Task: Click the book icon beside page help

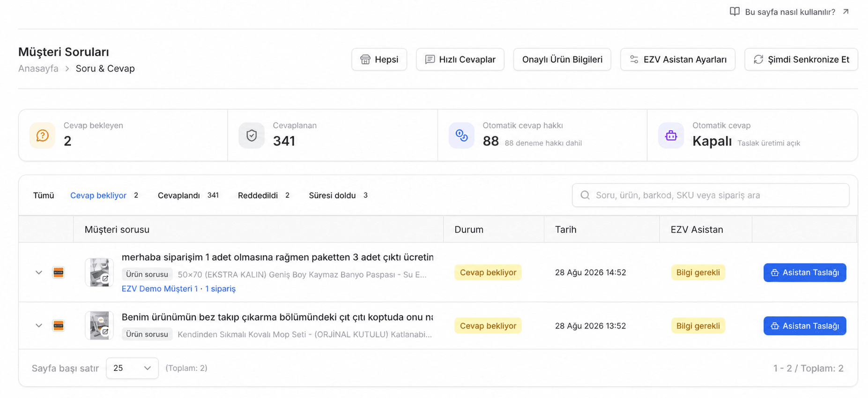Action: 734,12
